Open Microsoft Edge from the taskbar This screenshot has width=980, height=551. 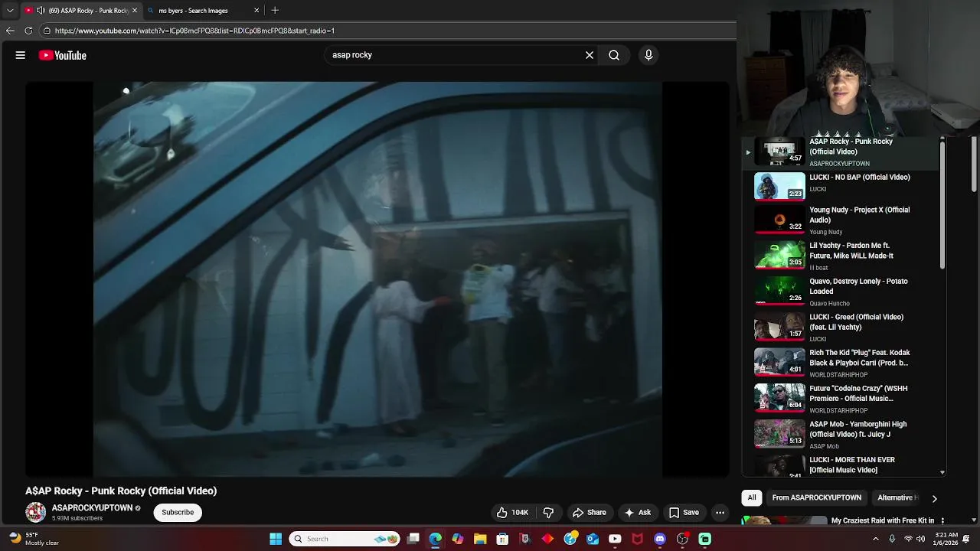[x=436, y=539]
